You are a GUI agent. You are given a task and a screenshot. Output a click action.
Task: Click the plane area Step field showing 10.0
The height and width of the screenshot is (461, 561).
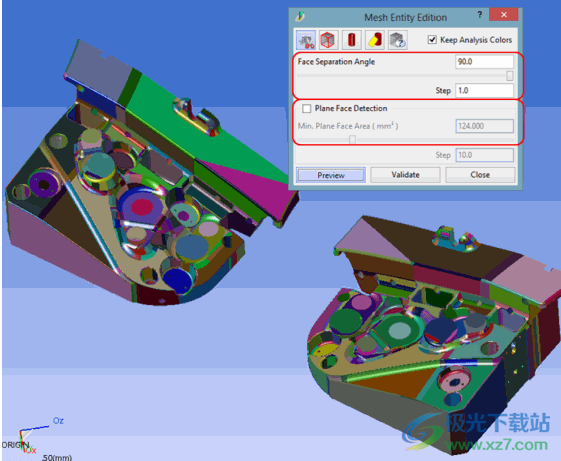pyautogui.click(x=484, y=155)
